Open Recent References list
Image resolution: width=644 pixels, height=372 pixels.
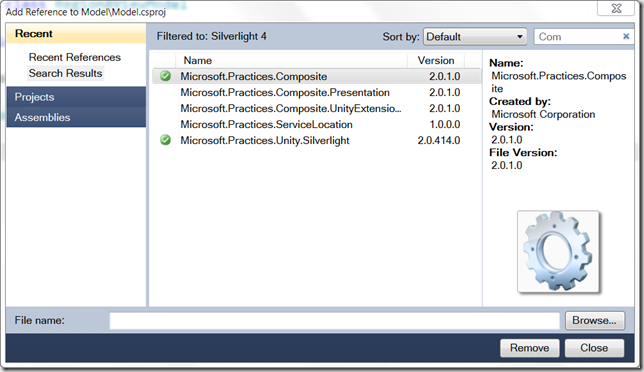[x=75, y=57]
